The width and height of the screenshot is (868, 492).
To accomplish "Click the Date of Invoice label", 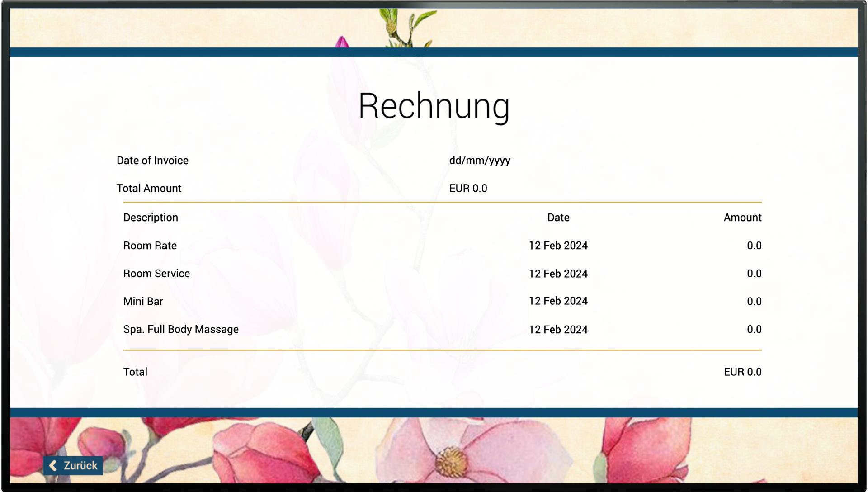I will point(152,161).
